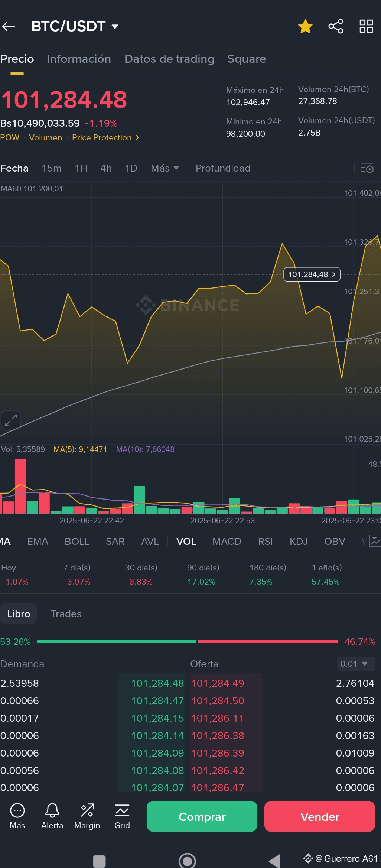Select ask price 101,286.11

click(218, 718)
